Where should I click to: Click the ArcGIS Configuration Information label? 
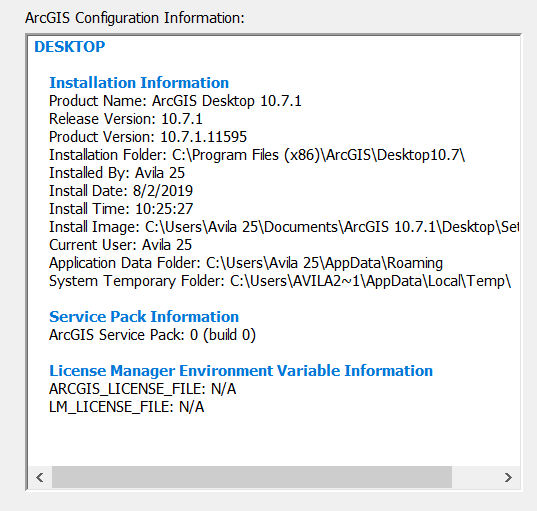[x=135, y=18]
